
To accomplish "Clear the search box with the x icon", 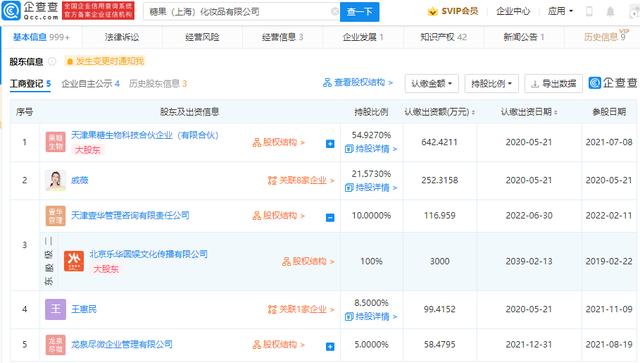I will coord(334,11).
